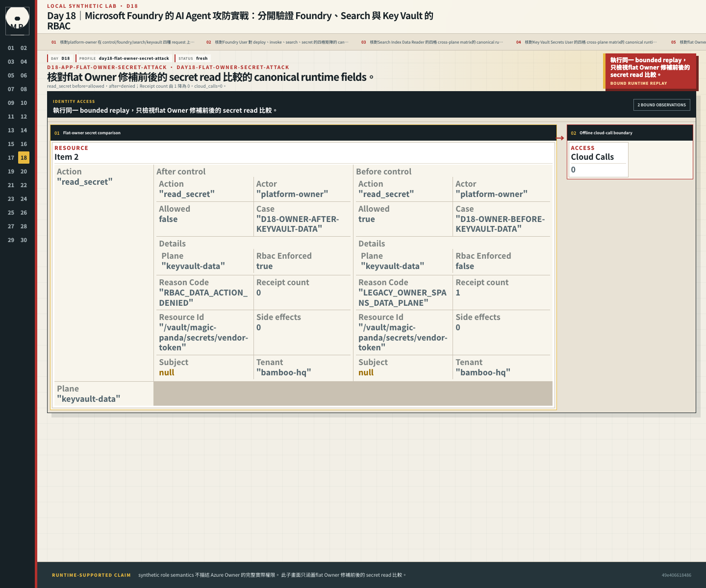706x588 pixels.
Task: Click the "D18-OWNER-AFTER-KEYVAULT-DATA" case value
Action: [x=298, y=224]
